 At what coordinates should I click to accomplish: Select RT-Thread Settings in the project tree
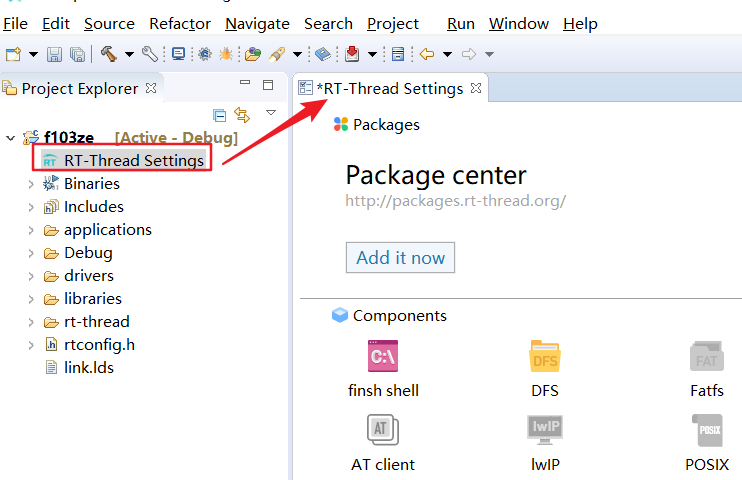pos(133,160)
